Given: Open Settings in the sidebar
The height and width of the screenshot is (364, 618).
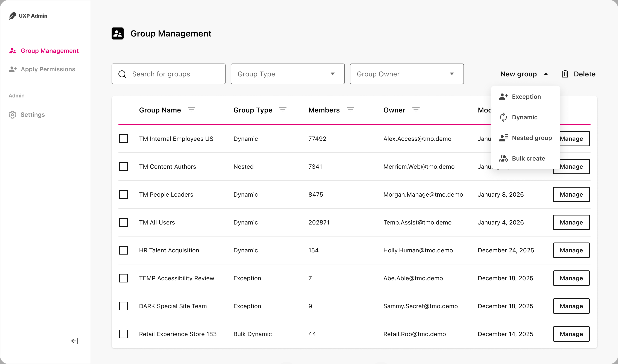Looking at the screenshot, I should 27,115.
